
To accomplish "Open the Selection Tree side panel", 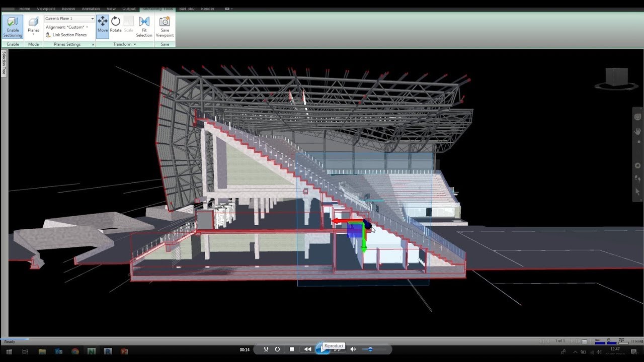I will coord(4,63).
